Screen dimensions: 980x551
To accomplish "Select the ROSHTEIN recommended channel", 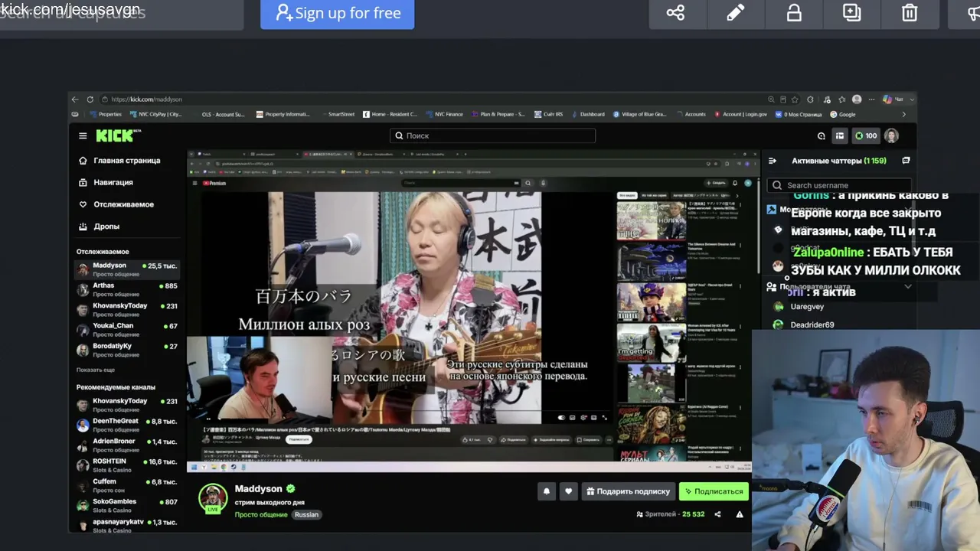I will point(127,465).
